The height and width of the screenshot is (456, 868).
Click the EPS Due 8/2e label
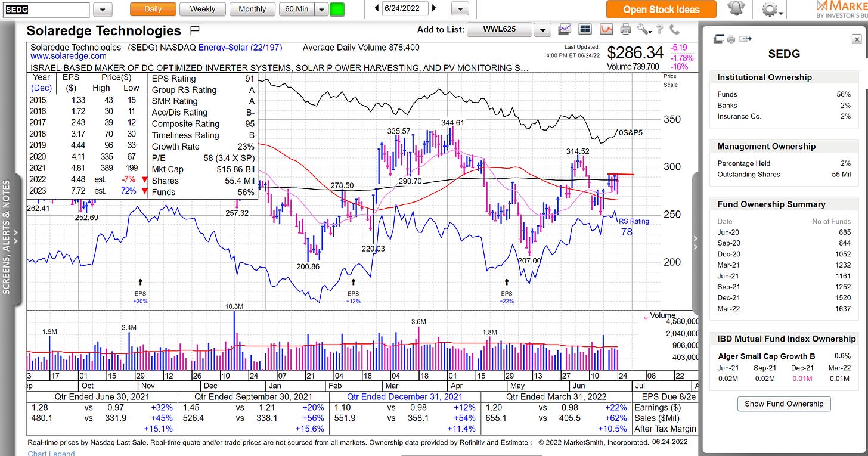(x=668, y=397)
